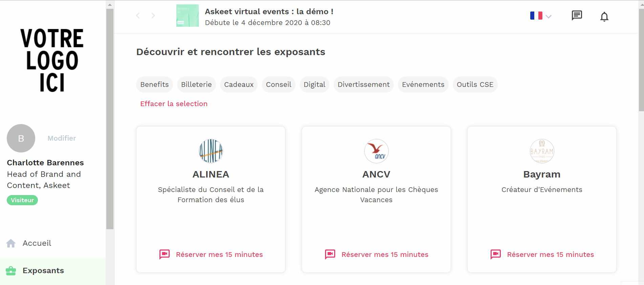
Task: Click the event thumbnail image in header
Action: click(188, 16)
